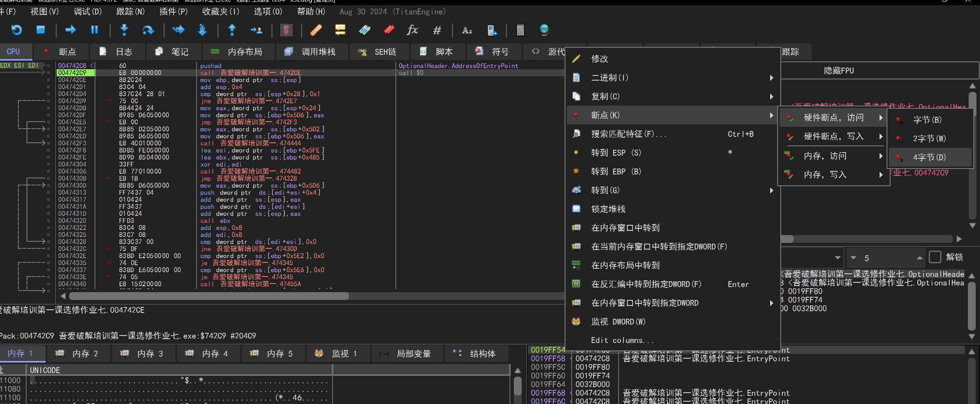Run to user code
The width and height of the screenshot is (980, 404).
[x=256, y=30]
